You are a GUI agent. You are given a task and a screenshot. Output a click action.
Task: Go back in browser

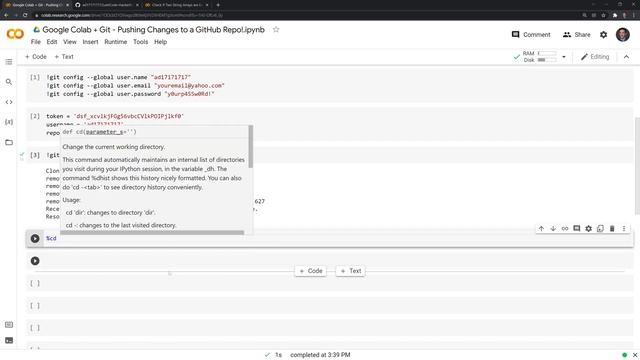(x=6, y=15)
